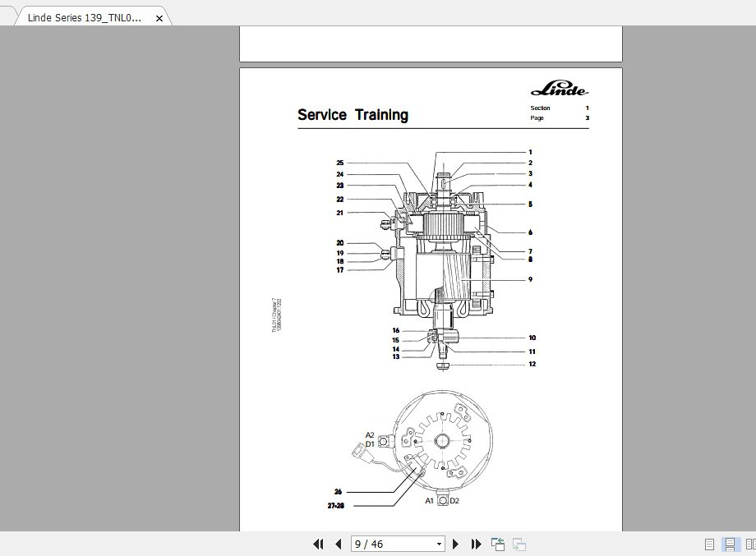
Task: Click part label 9 in diagram
Action: click(530, 279)
